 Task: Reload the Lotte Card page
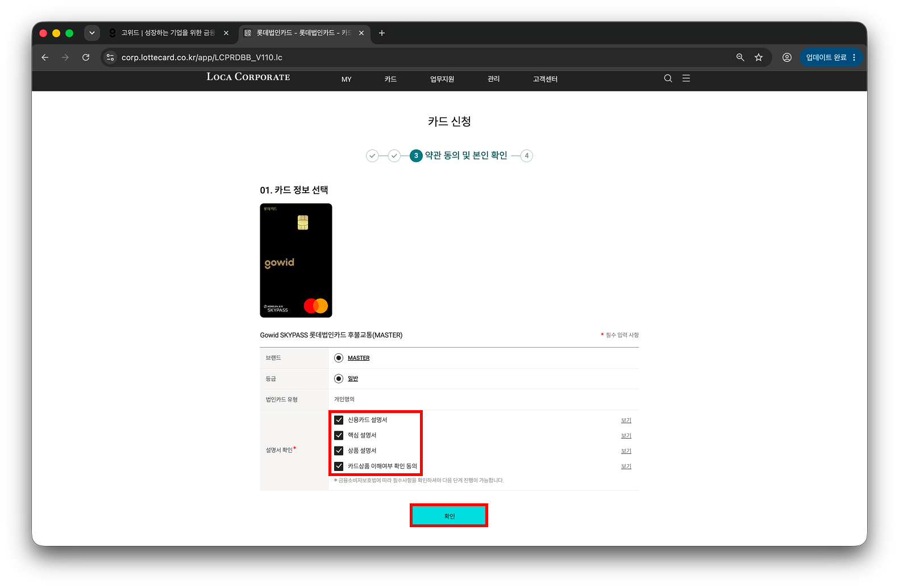point(86,57)
